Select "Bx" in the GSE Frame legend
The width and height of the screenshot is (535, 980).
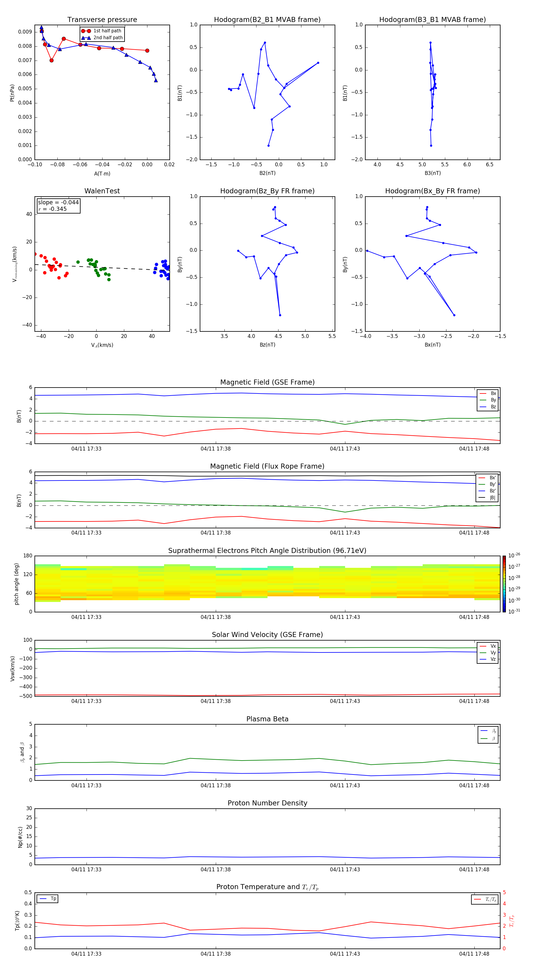coord(488,393)
